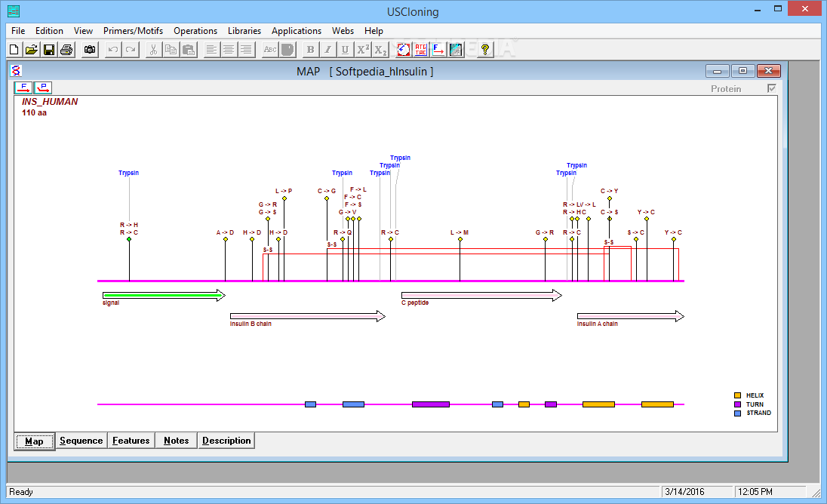The width and height of the screenshot is (827, 504).
Task: Save using the floppy disk icon
Action: point(49,50)
